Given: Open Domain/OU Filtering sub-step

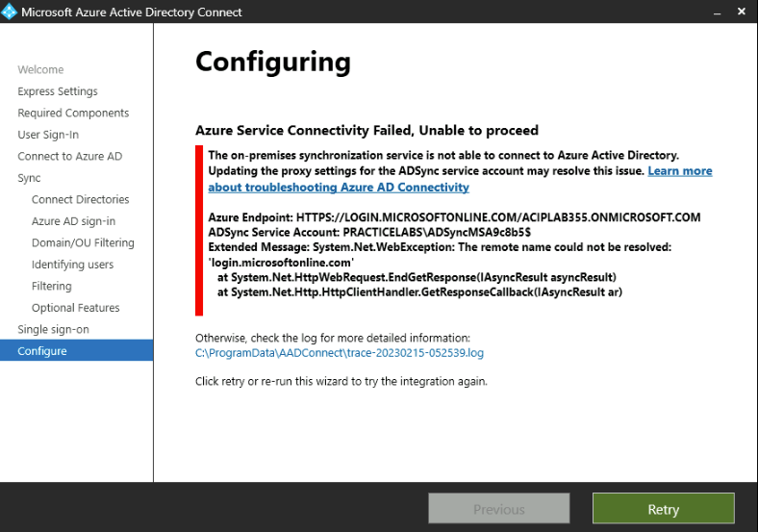Looking at the screenshot, I should point(83,242).
